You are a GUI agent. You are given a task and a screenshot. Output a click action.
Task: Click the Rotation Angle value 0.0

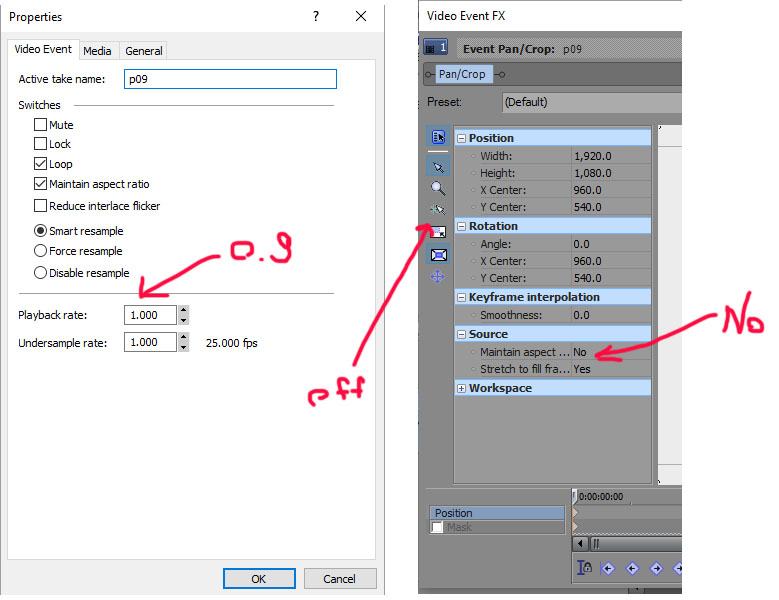tap(611, 244)
